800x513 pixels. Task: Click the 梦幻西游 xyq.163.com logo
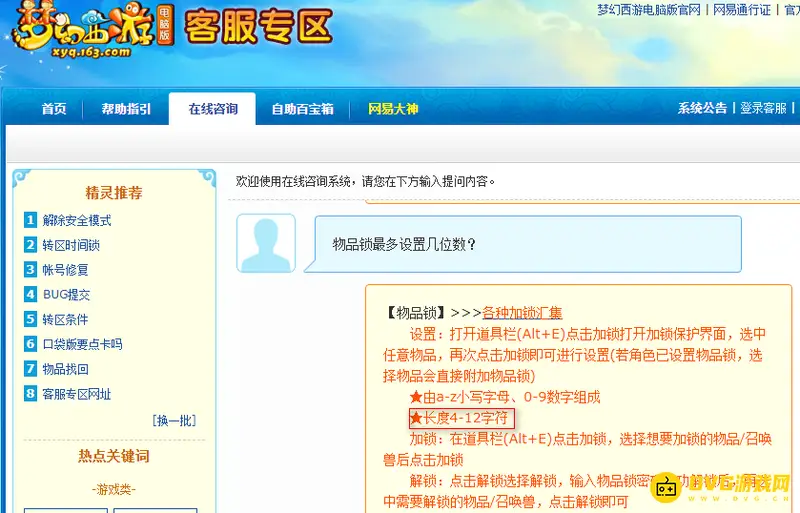(92, 30)
